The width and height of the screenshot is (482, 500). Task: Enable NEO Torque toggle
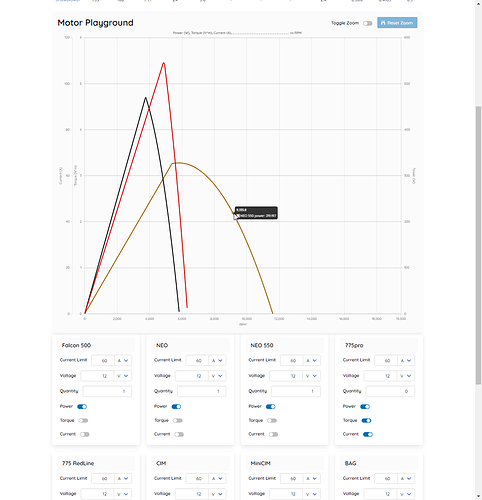(178, 420)
